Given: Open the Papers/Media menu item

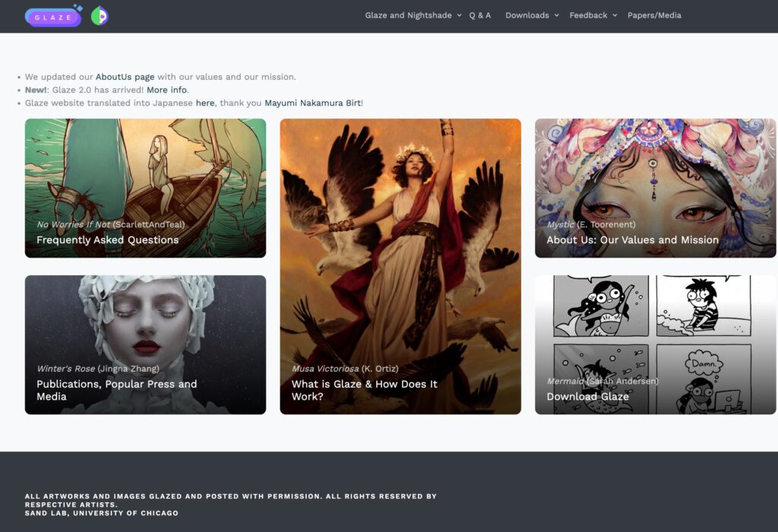Looking at the screenshot, I should (x=654, y=15).
